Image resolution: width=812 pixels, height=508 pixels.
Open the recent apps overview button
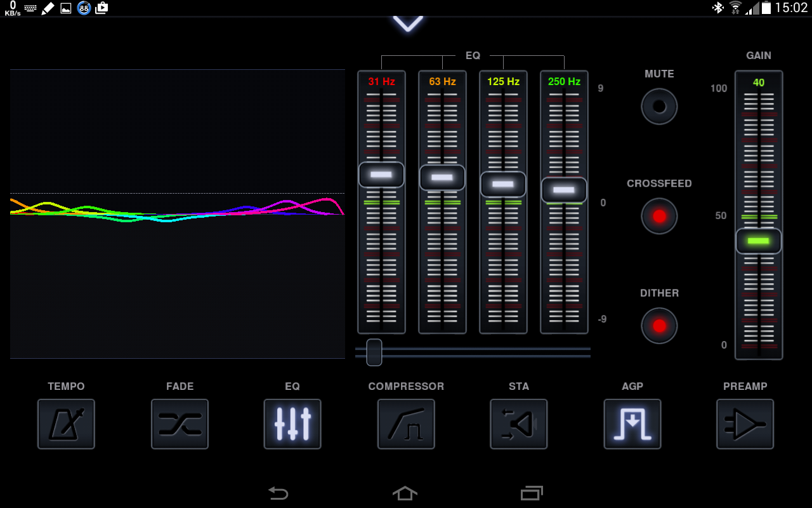click(532, 493)
